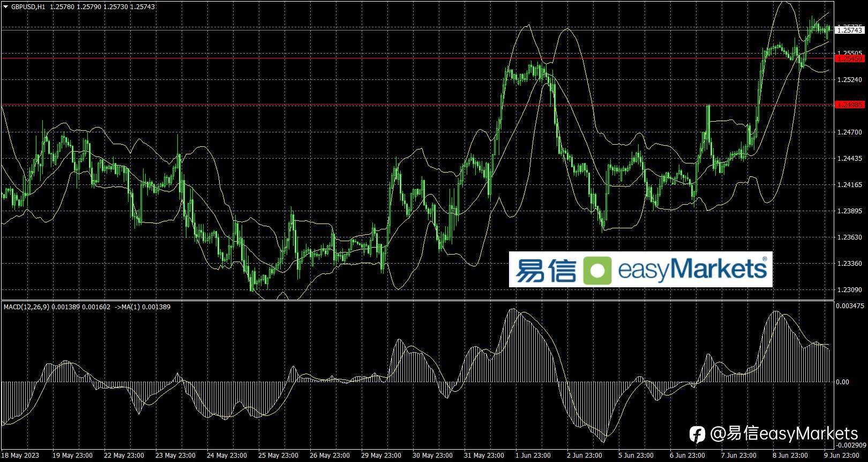Click the 1.23360 price axis value
The image size is (868, 462).
coord(850,263)
